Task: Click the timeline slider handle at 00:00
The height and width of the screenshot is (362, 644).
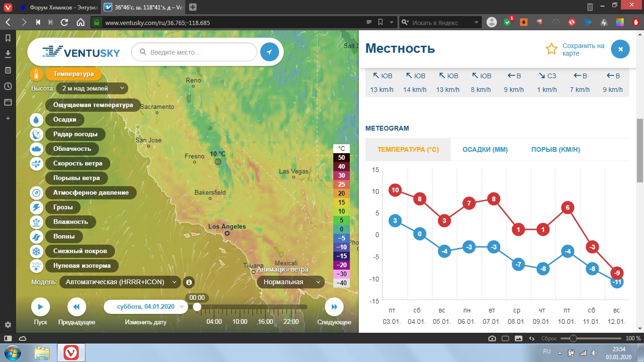Action: (x=197, y=307)
